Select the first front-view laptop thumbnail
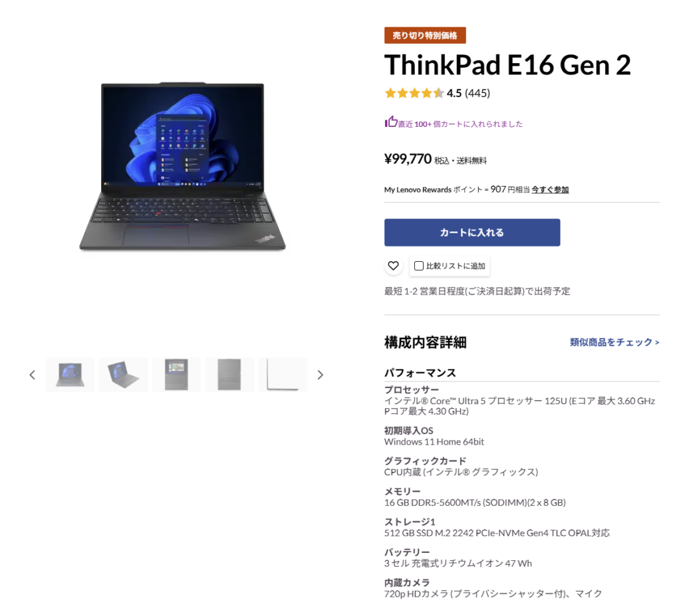Screen dimensions: 681x616 pyautogui.click(x=70, y=375)
